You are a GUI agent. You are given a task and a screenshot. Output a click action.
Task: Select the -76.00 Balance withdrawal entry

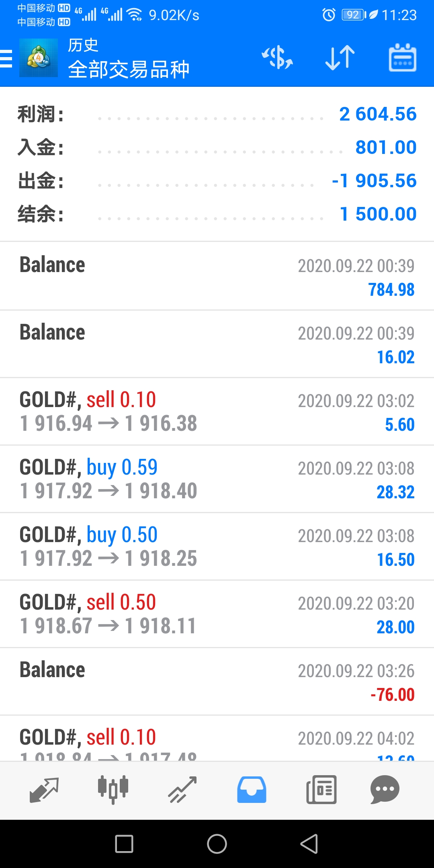coord(217,682)
